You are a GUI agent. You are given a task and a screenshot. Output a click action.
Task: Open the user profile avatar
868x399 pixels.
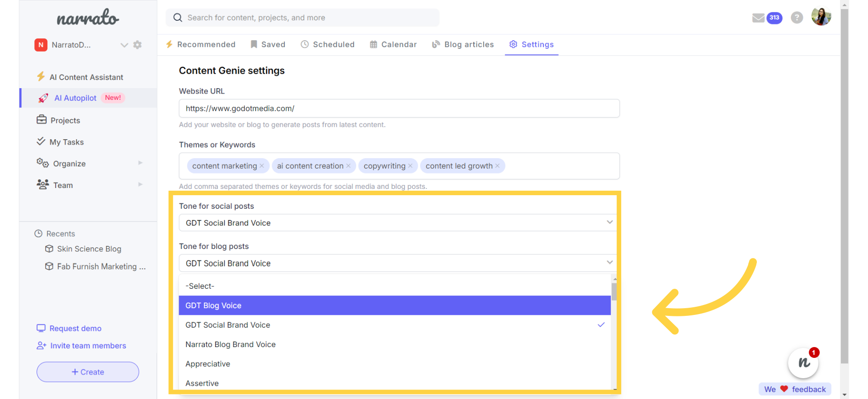point(821,17)
